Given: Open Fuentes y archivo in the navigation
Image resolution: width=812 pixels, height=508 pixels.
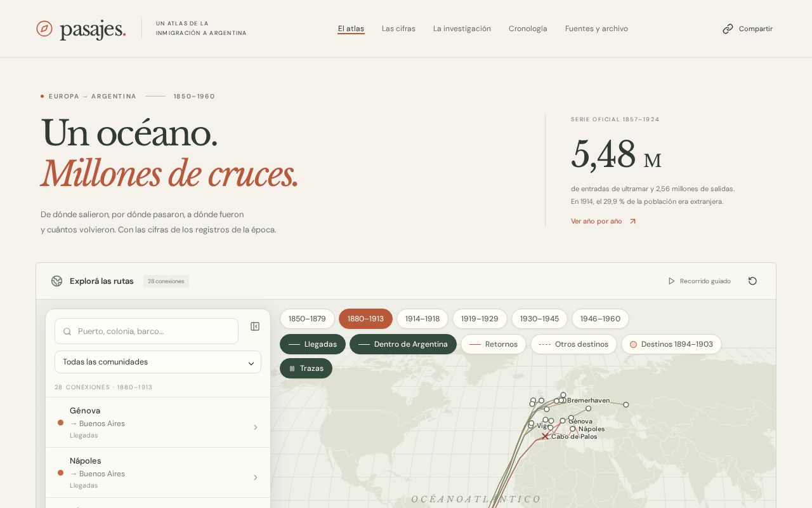Looking at the screenshot, I should pos(596,29).
